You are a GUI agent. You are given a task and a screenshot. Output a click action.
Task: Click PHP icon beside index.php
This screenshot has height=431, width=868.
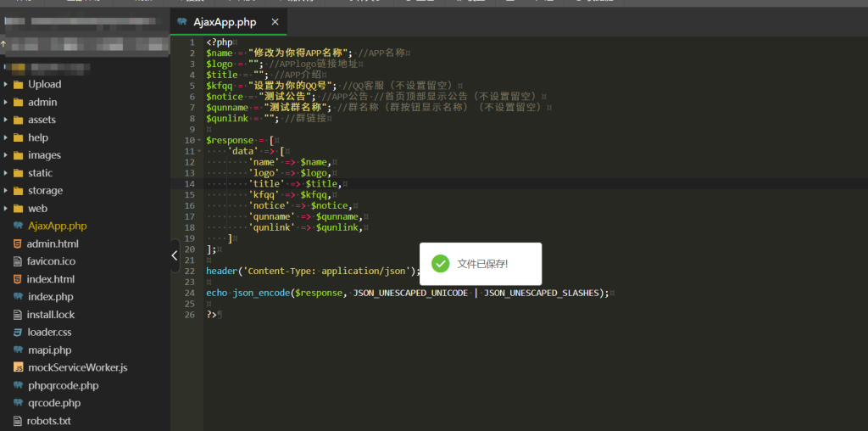[x=19, y=297]
